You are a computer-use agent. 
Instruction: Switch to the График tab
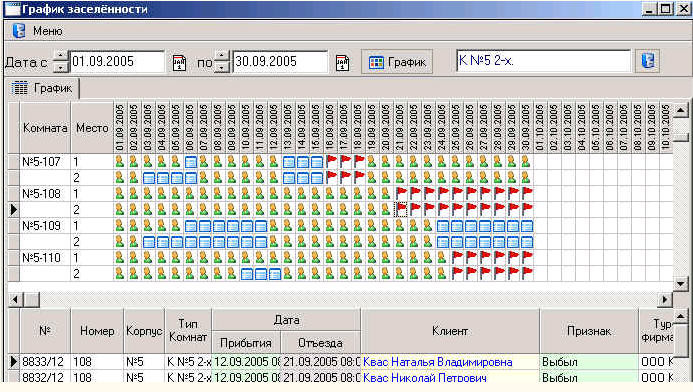(43, 88)
